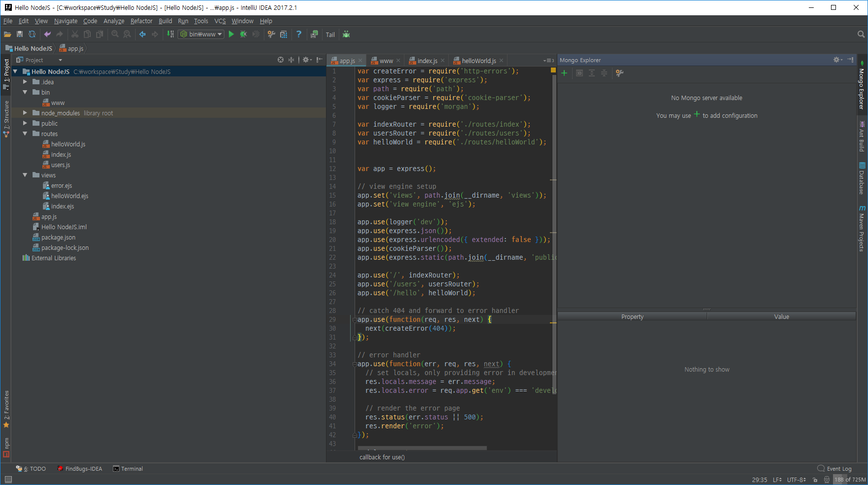
Task: Click the Replace icon in toolbar
Action: click(127, 35)
